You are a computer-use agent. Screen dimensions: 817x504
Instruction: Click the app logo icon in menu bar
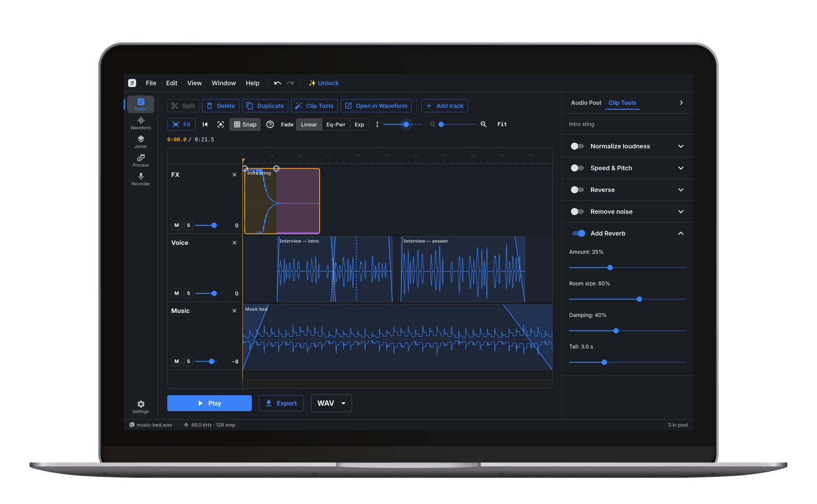(132, 83)
